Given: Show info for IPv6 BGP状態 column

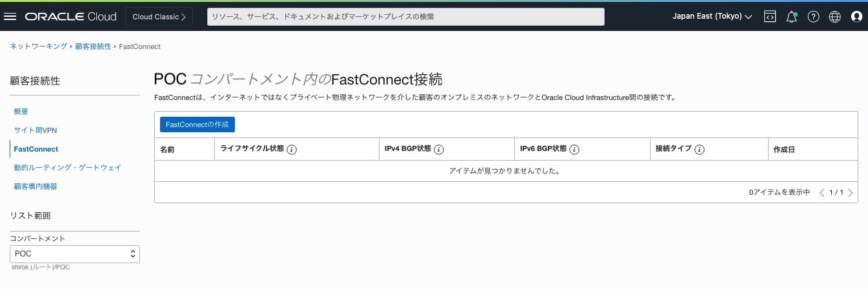Looking at the screenshot, I should tap(574, 150).
